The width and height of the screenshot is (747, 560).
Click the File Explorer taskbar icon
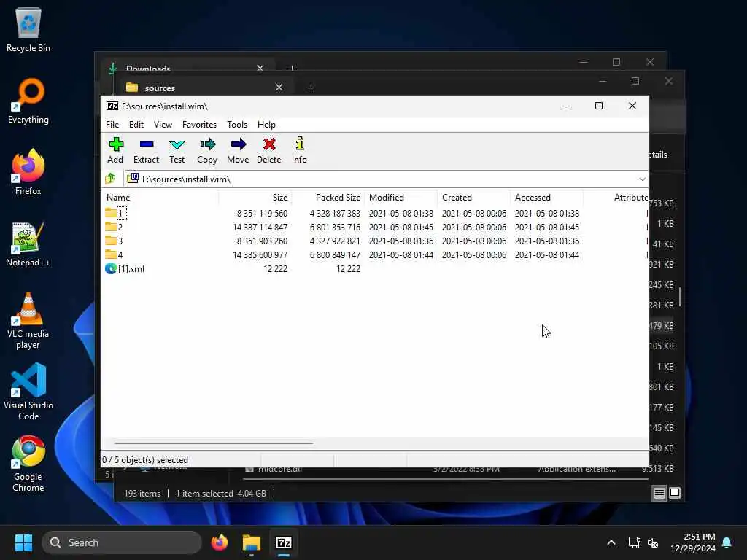[x=252, y=542]
